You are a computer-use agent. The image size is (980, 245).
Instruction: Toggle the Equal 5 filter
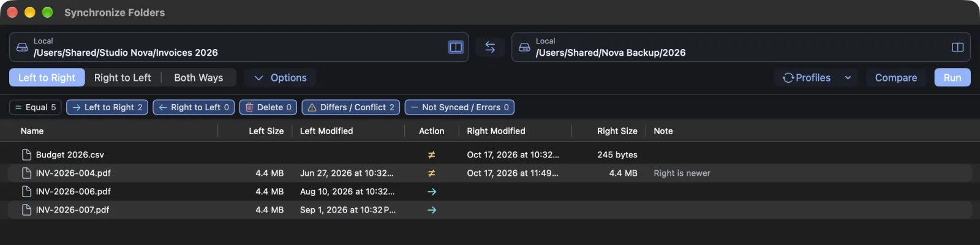click(36, 107)
